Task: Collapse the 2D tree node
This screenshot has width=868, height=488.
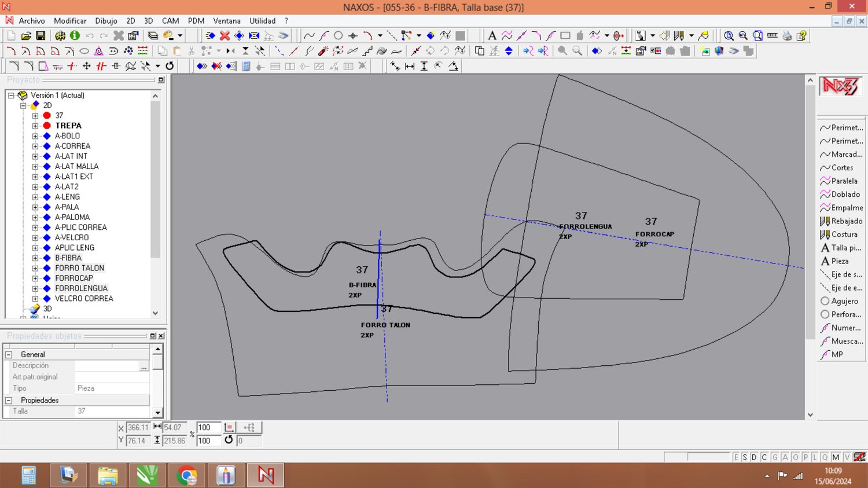Action: (23, 105)
